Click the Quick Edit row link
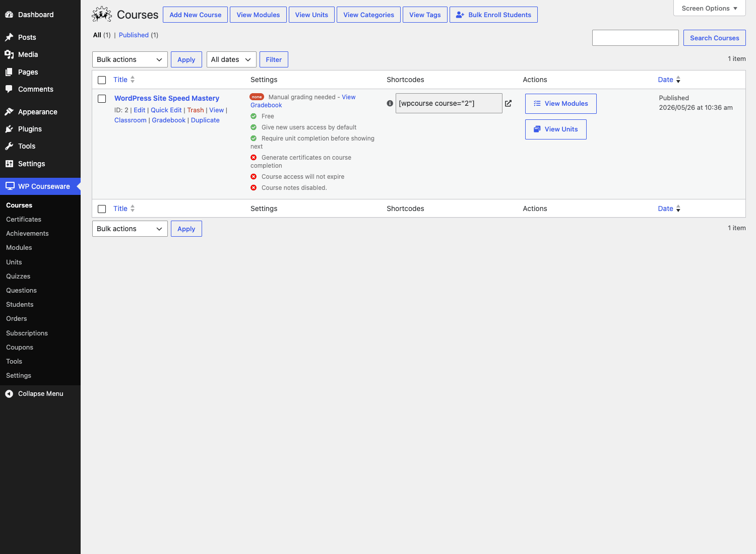Screen dimensions: 756x554 166,110
